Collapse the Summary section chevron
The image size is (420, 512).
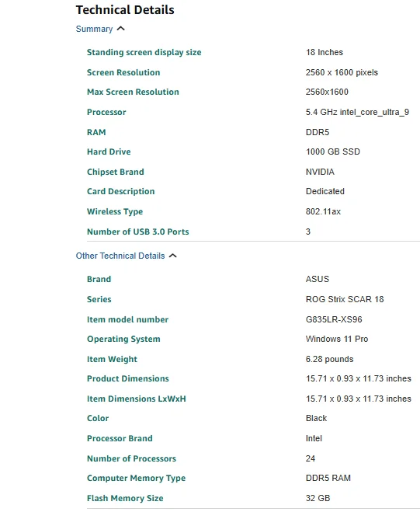(121, 29)
